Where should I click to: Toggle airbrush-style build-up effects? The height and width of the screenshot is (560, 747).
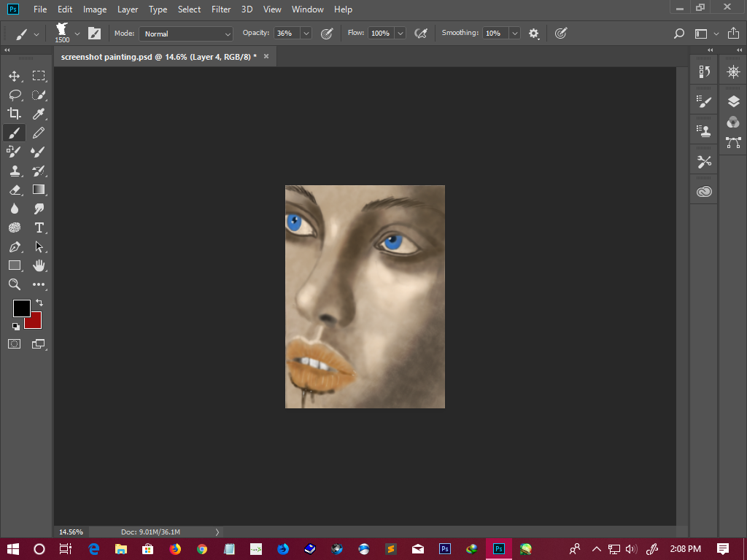point(420,34)
